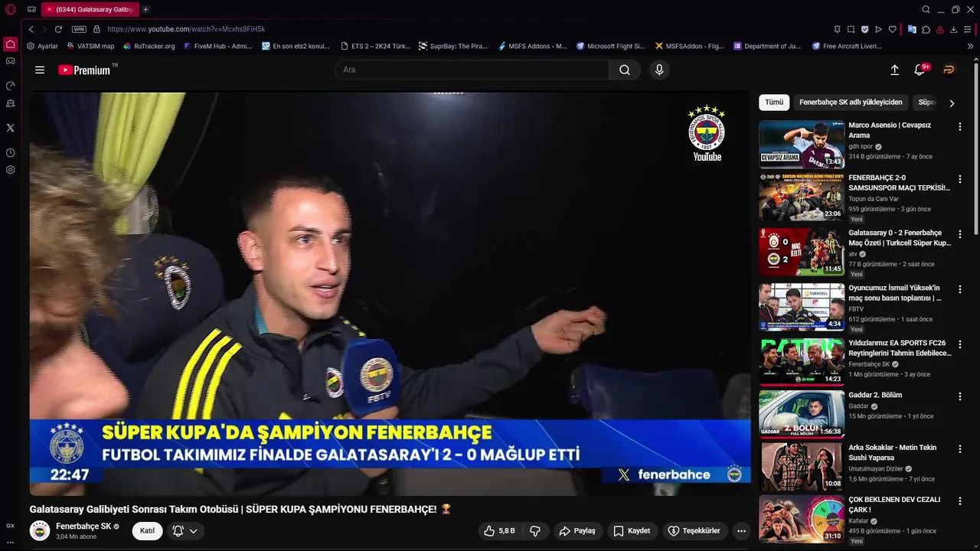Toggle the VPN badge in address bar
The image size is (980, 551).
[x=79, y=29]
